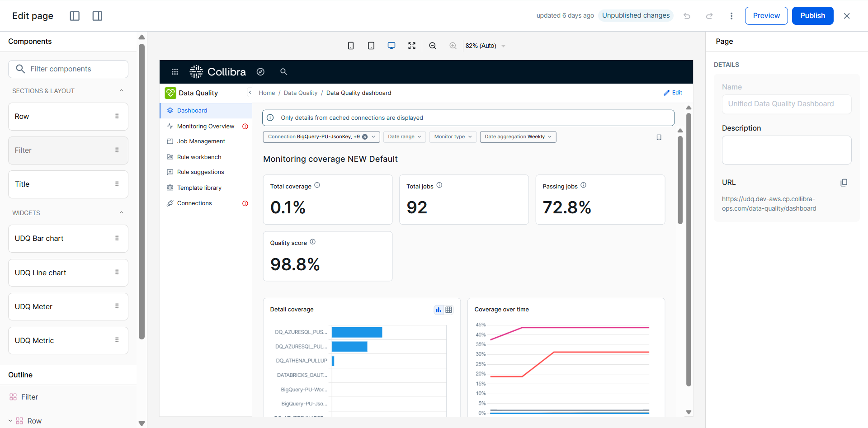Image resolution: width=868 pixels, height=428 pixels.
Task: Copy the page URL with copy icon
Action: click(844, 183)
